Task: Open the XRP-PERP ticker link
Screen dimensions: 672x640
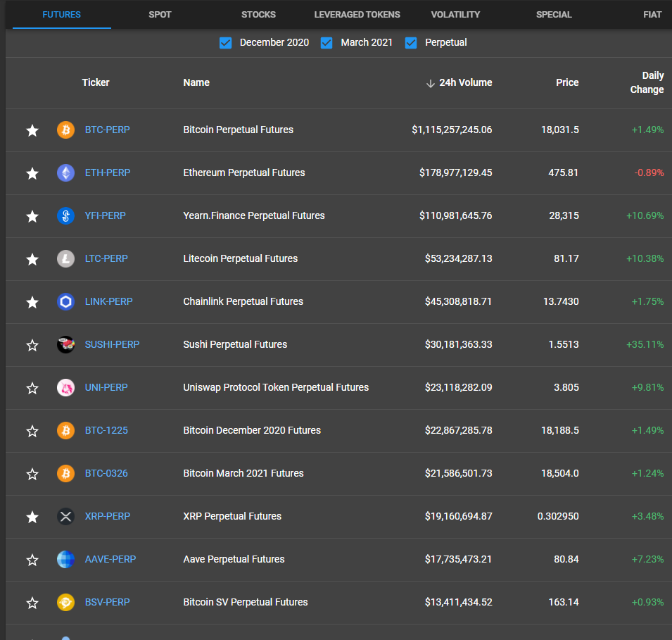Action: [x=108, y=515]
